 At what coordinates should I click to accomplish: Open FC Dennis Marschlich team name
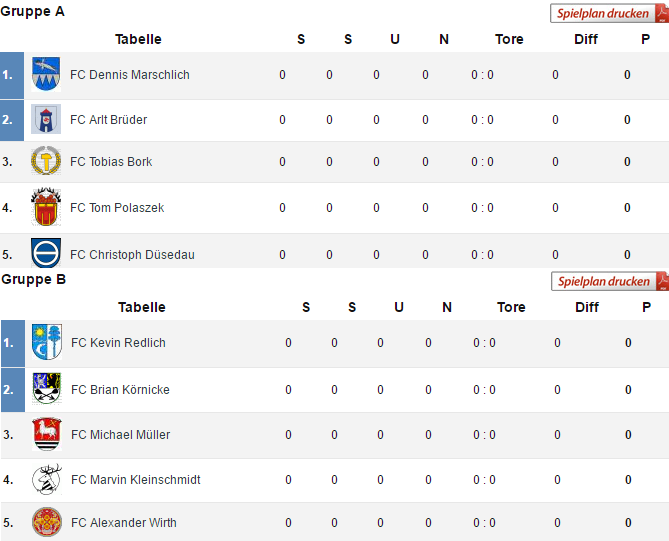pos(130,75)
